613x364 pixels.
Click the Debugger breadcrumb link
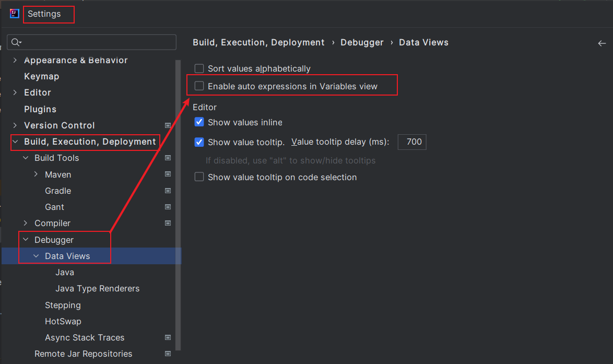(362, 42)
